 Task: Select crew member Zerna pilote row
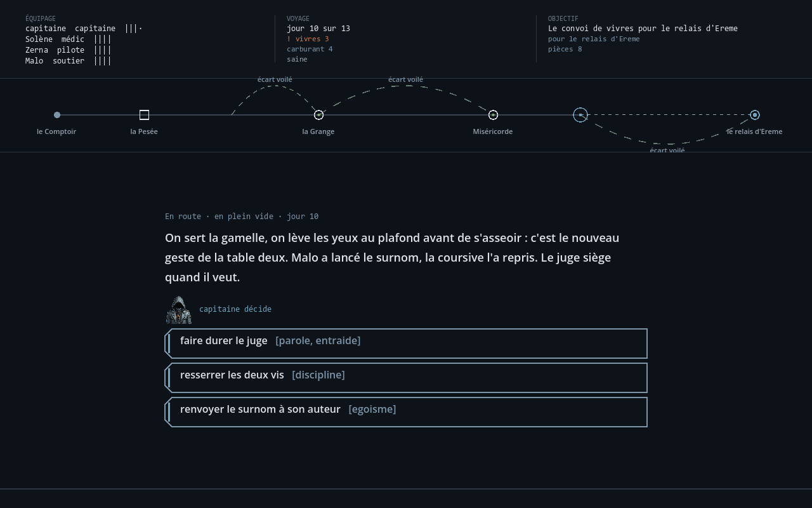coord(69,50)
